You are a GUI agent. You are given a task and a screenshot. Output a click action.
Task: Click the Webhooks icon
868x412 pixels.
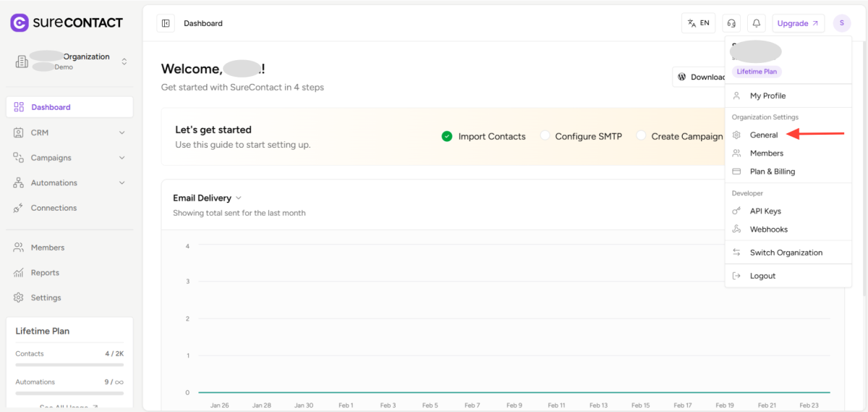click(x=736, y=230)
